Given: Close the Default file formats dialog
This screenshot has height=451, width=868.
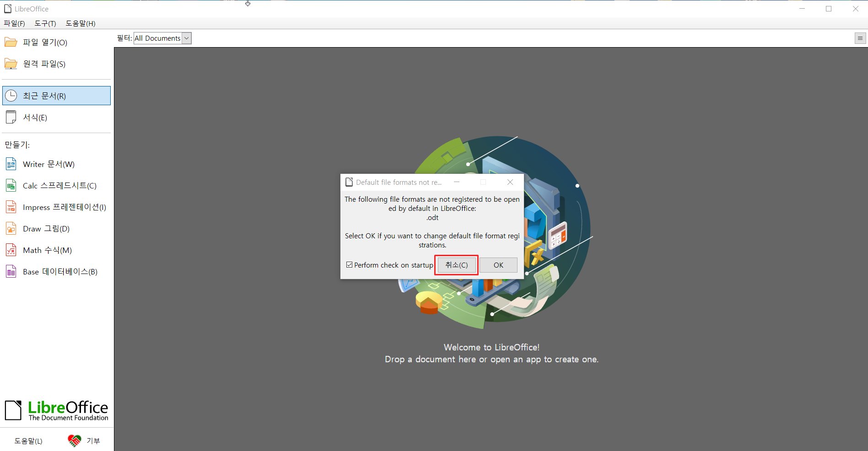Looking at the screenshot, I should coord(510,182).
